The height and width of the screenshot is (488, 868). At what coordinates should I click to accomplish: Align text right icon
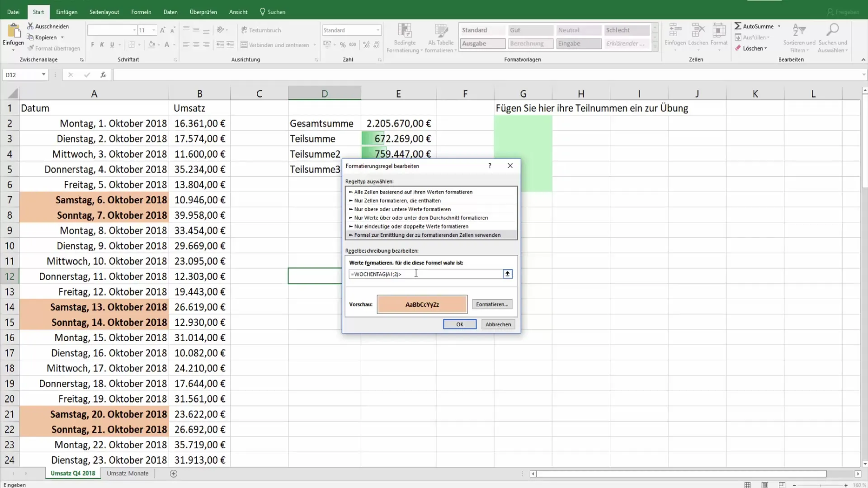pyautogui.click(x=206, y=45)
